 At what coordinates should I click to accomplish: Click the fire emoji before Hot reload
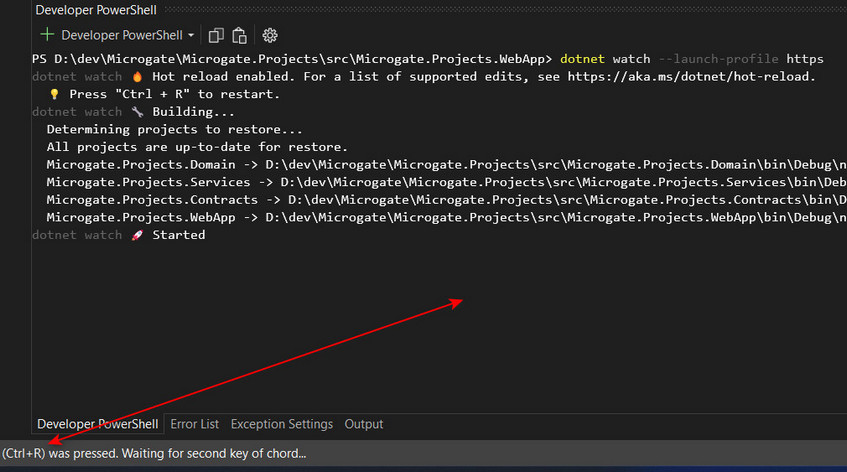tap(138, 77)
